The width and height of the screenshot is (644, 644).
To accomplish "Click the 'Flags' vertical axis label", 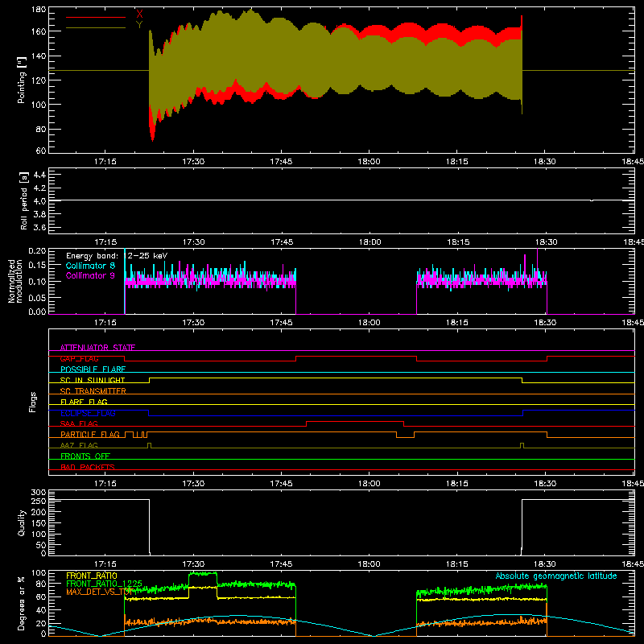I will (x=33, y=402).
